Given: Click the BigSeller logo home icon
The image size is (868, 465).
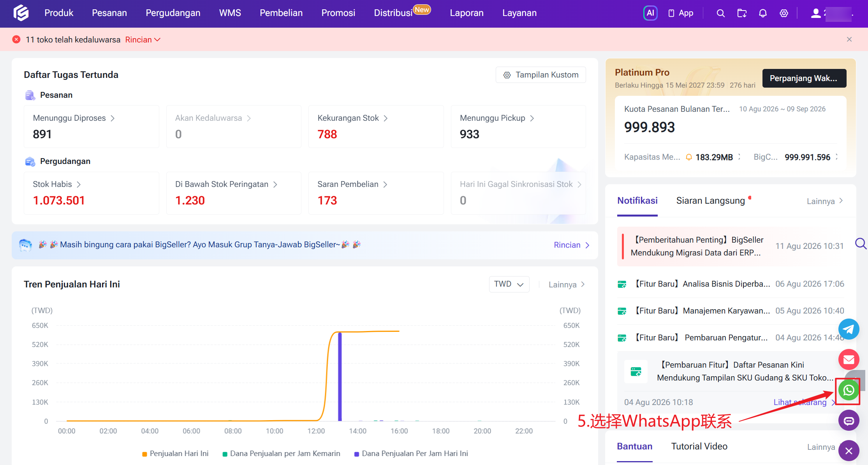Looking at the screenshot, I should [21, 13].
